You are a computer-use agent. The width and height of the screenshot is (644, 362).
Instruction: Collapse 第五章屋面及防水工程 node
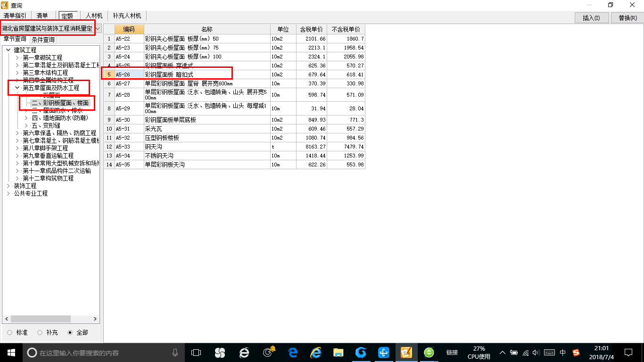(x=17, y=88)
